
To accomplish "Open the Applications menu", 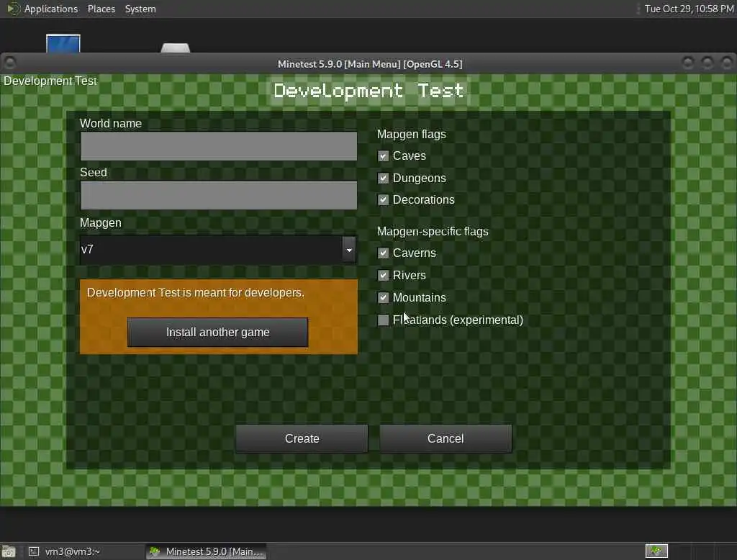I will (51, 9).
